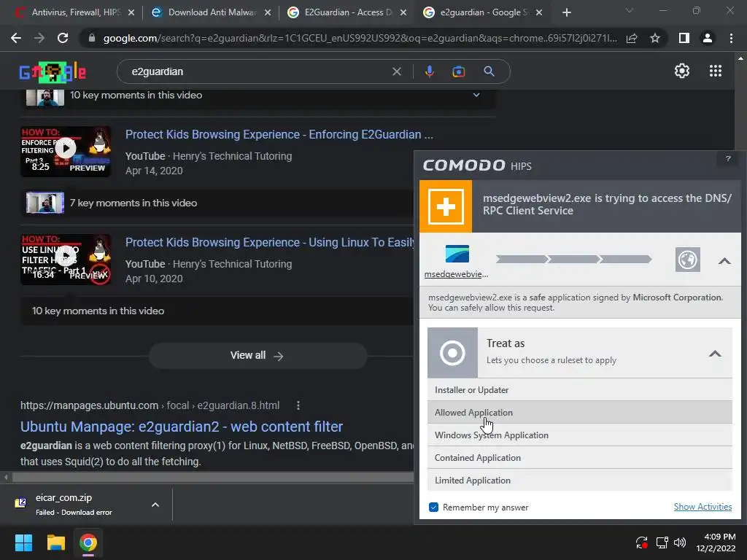Switch to E2Guardian - Access Denied tab
Viewport: 747px width, 560px height.
tap(345, 12)
